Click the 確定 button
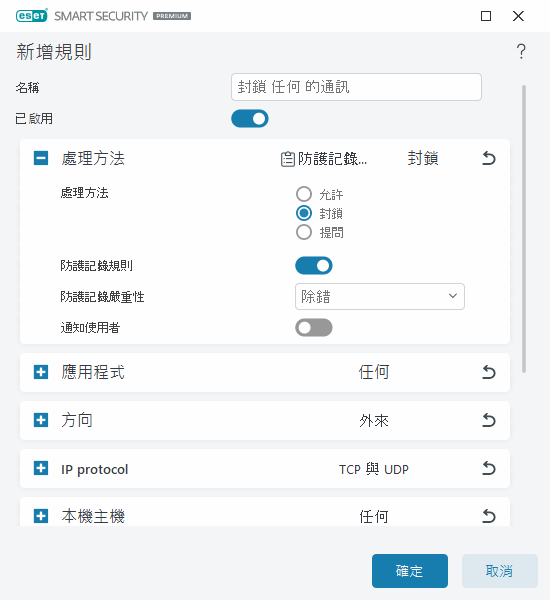The image size is (550, 600). (x=410, y=571)
